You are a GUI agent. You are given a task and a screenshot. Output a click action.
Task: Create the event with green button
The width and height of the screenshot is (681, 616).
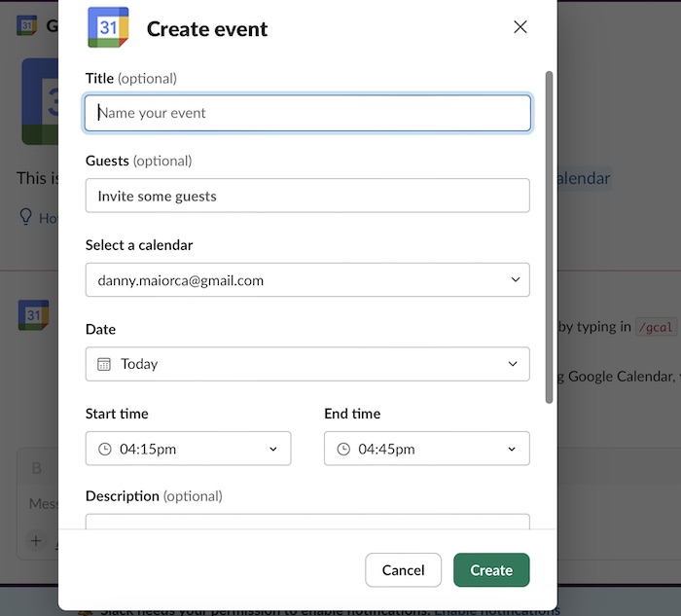491,570
